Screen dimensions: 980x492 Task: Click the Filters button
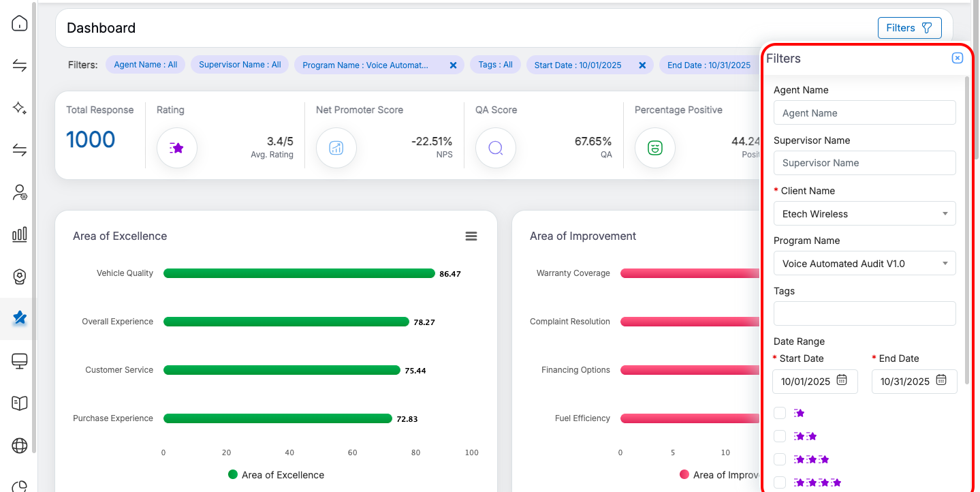coord(909,28)
